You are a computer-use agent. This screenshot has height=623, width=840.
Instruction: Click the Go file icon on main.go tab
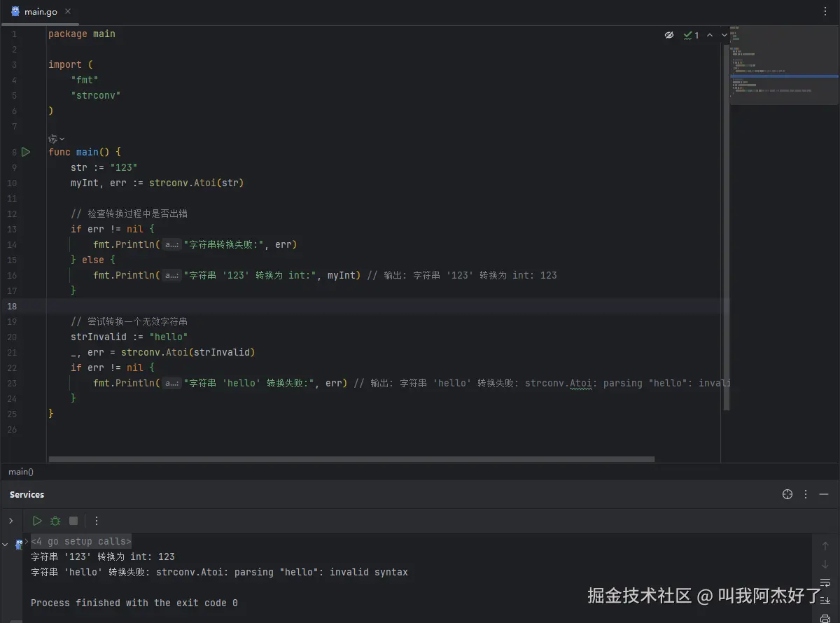[x=15, y=11]
